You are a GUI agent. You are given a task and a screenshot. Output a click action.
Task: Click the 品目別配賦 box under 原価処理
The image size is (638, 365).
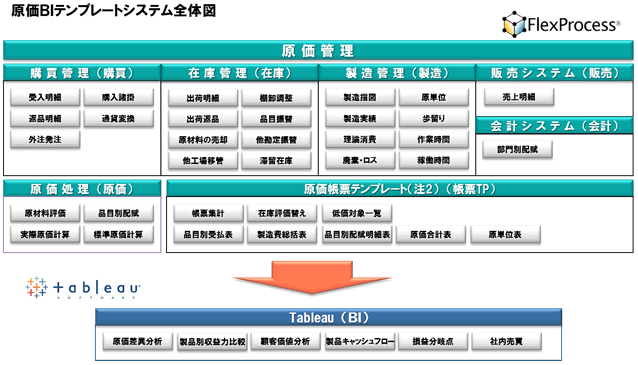tap(118, 213)
